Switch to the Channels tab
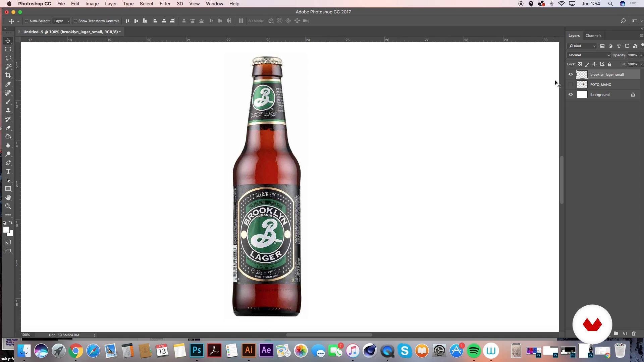The height and width of the screenshot is (362, 644). (x=593, y=36)
